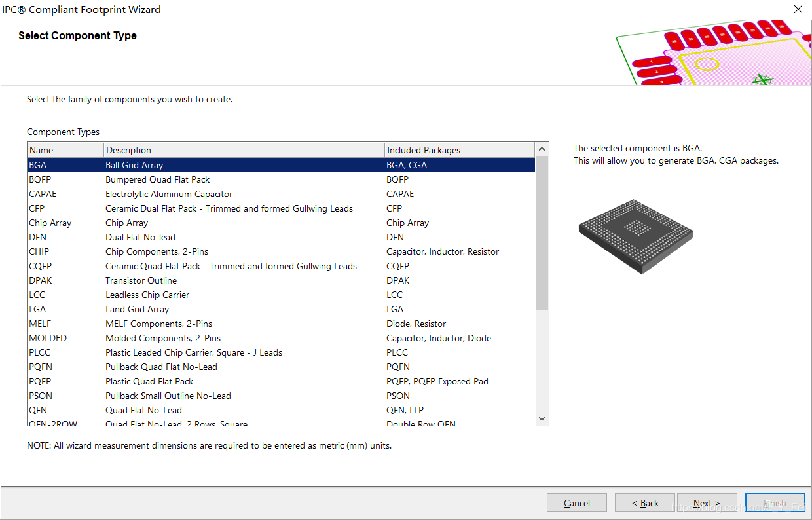812x520 pixels.
Task: Click the BGA chip 3D preview image
Action: 636,236
